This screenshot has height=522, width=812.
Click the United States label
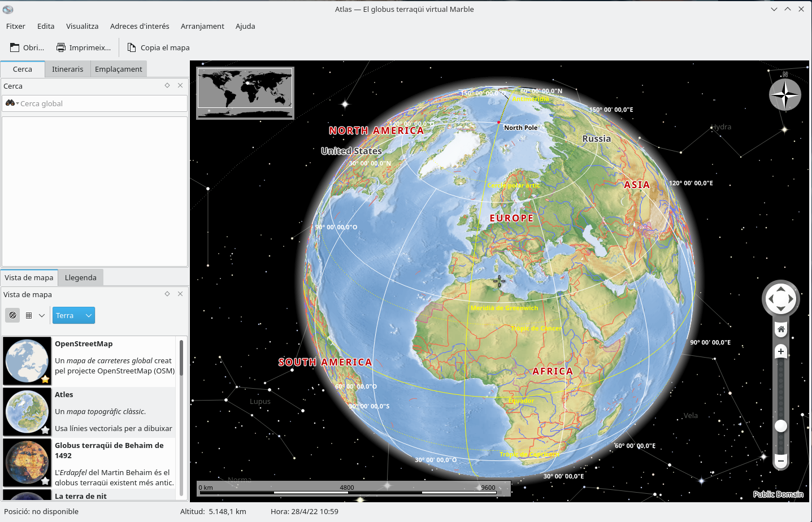pyautogui.click(x=351, y=151)
